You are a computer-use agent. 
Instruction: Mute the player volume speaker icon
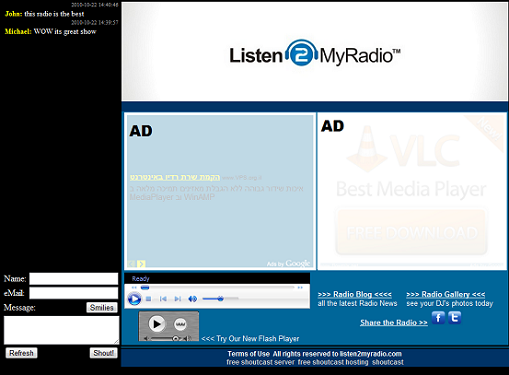(192, 299)
